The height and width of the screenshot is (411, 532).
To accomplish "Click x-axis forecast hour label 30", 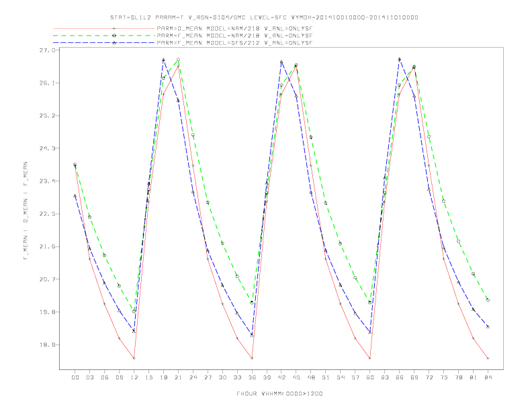I will 222,377.
